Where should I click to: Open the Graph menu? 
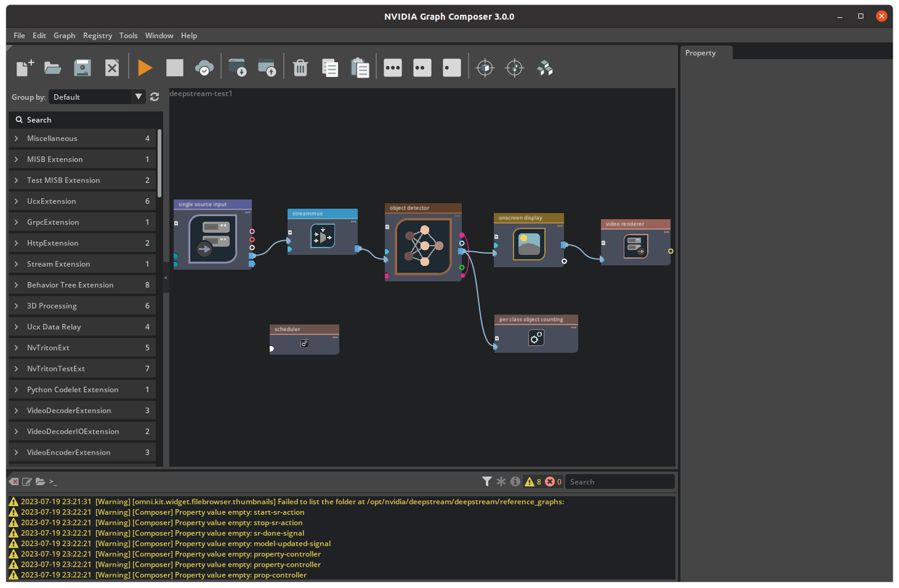click(64, 36)
